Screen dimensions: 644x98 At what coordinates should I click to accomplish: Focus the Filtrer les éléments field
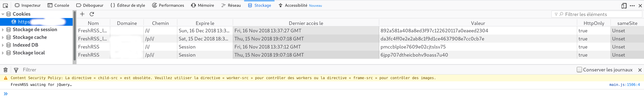click(x=597, y=14)
